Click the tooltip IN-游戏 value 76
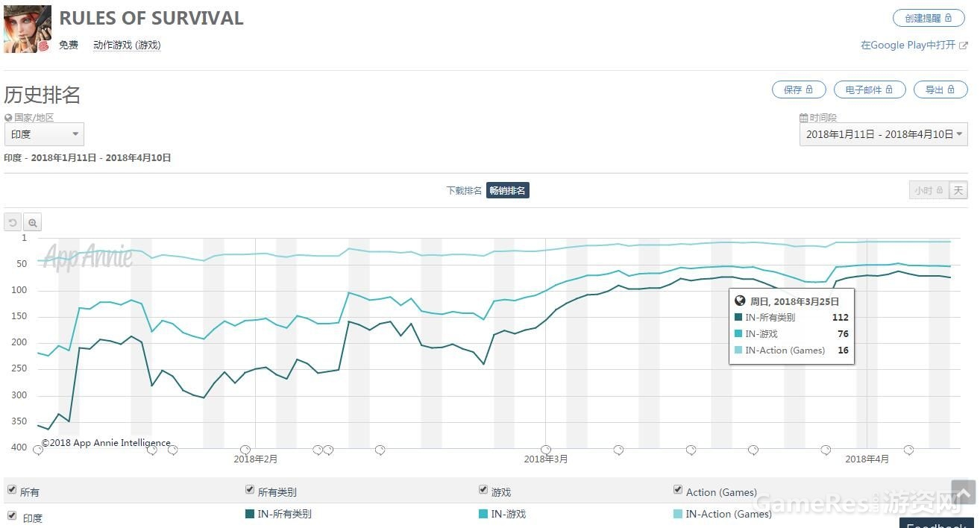The height and width of the screenshot is (528, 980). [843, 333]
